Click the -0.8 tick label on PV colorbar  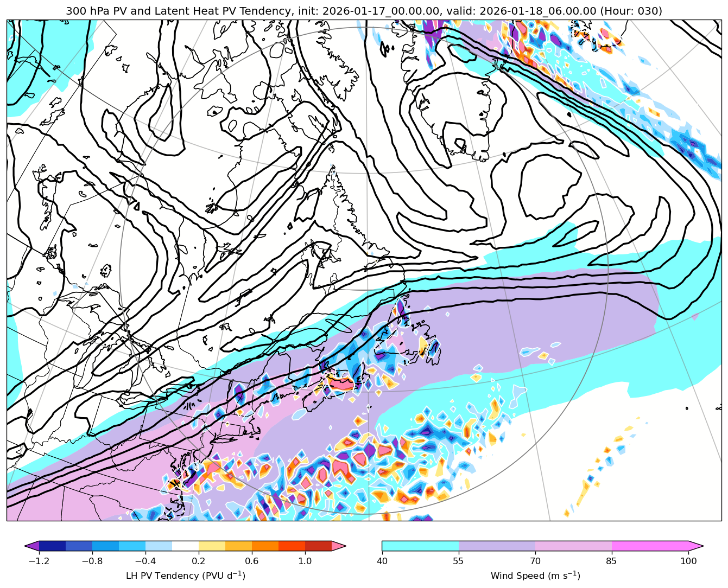92,561
